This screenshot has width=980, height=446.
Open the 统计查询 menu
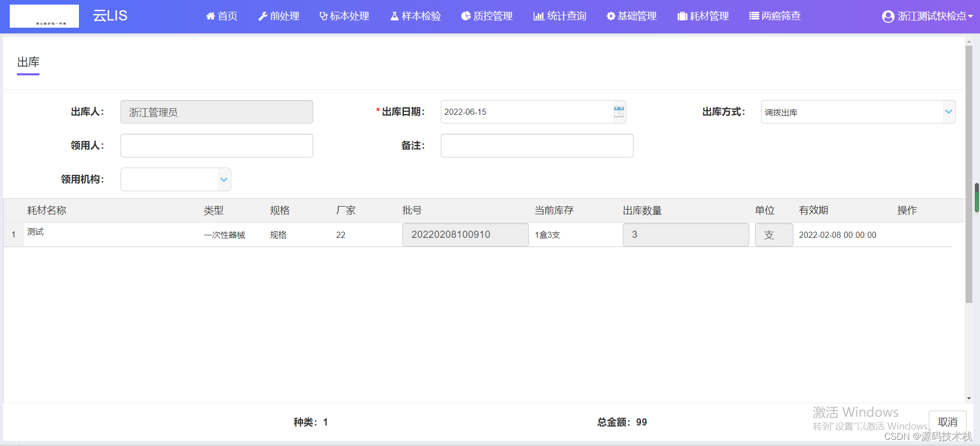tap(560, 16)
